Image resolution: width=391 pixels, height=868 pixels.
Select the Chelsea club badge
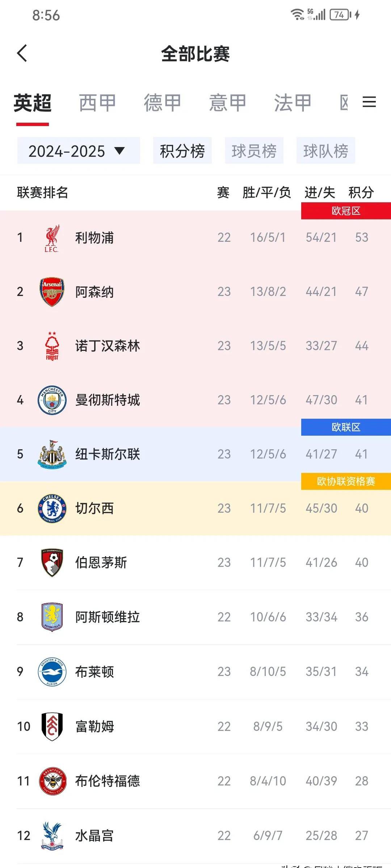click(52, 509)
